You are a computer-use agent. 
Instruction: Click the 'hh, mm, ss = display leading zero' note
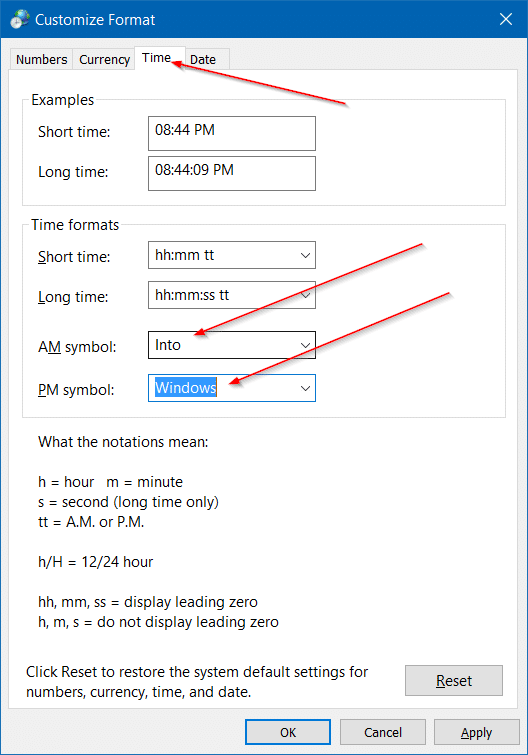click(x=148, y=602)
